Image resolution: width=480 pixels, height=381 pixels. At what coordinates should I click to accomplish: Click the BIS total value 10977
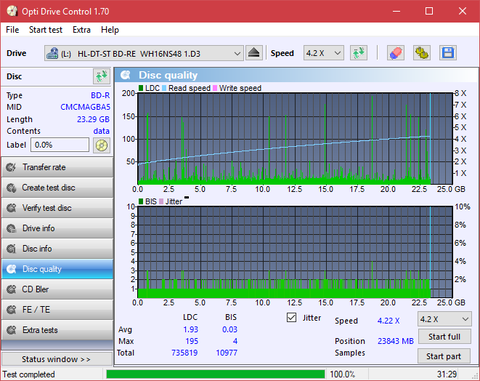[227, 353]
